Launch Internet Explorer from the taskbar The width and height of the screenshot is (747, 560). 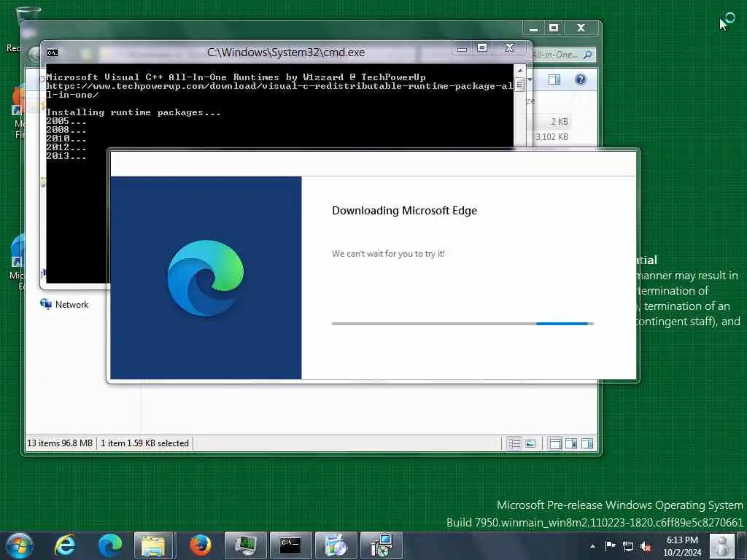pos(65,545)
